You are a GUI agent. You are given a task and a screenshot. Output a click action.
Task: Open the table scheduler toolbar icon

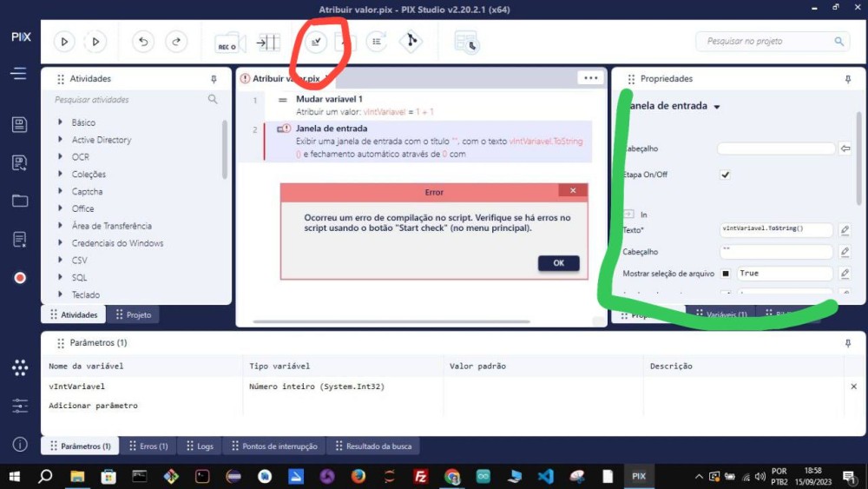(467, 42)
